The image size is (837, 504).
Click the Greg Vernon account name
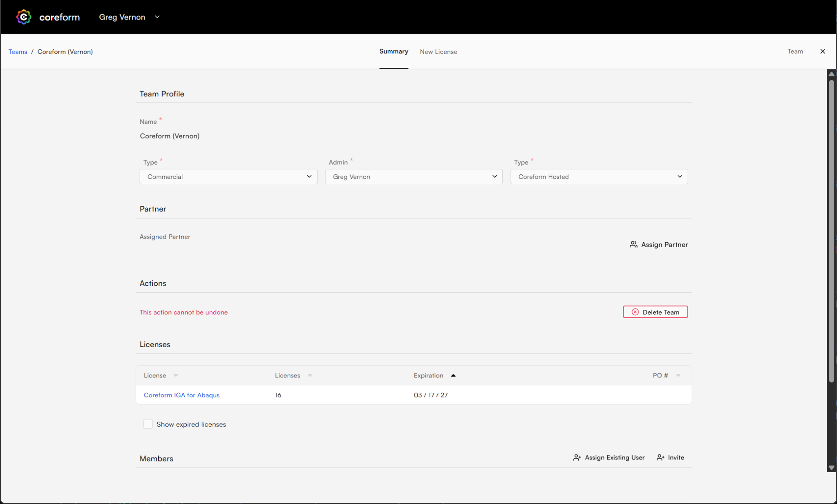(122, 17)
